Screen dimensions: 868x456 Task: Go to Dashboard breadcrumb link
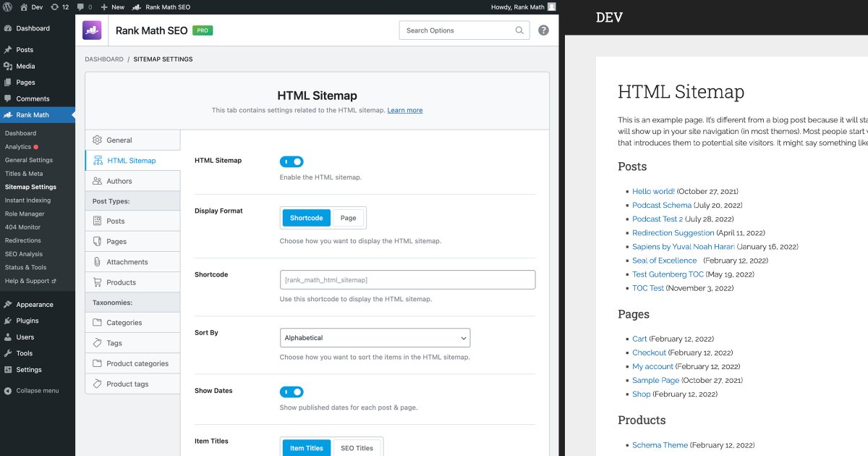tap(104, 59)
